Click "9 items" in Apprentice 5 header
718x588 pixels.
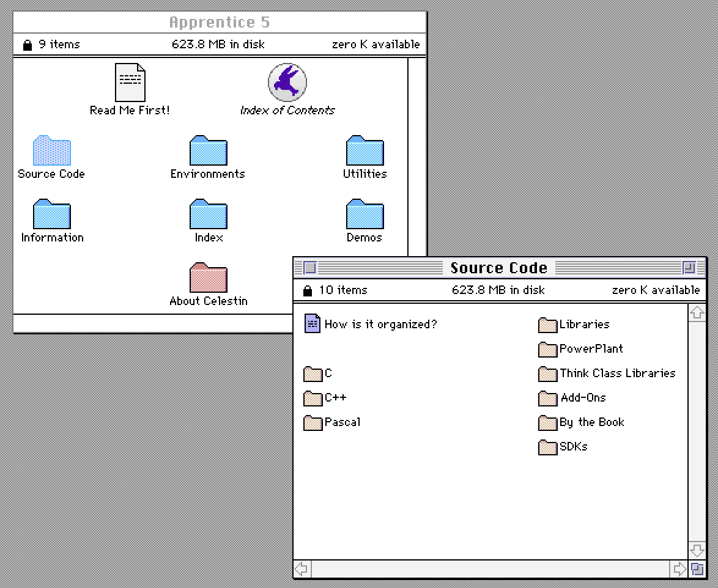[59, 45]
